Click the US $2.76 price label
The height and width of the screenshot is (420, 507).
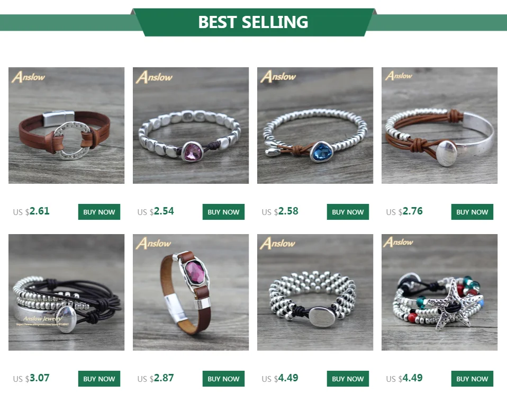click(404, 211)
